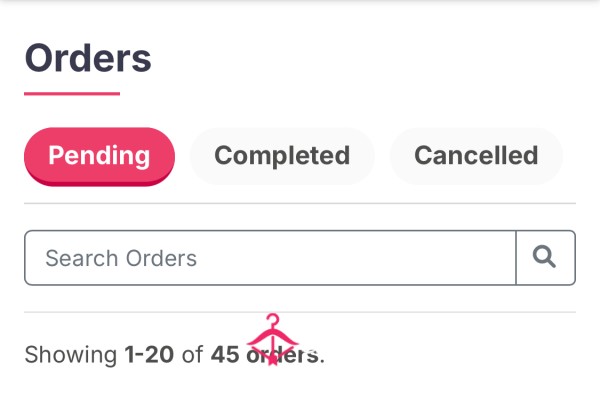Image resolution: width=600 pixels, height=394 pixels.
Task: Submit search using the magnifier button
Action: point(546,258)
